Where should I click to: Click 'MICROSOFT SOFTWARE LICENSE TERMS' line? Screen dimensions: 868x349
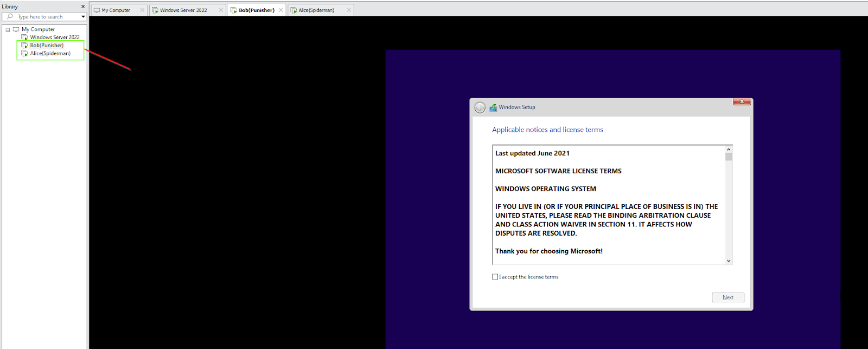(558, 171)
